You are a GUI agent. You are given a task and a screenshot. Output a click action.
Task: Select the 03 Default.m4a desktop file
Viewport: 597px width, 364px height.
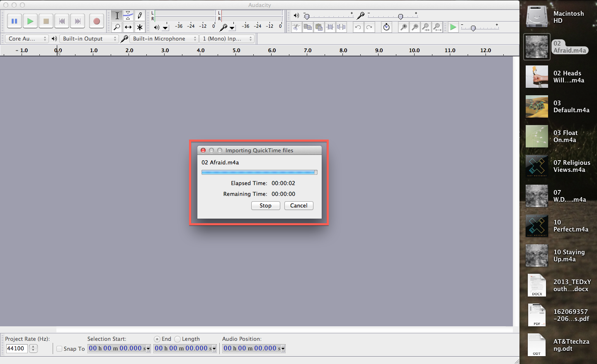point(537,106)
